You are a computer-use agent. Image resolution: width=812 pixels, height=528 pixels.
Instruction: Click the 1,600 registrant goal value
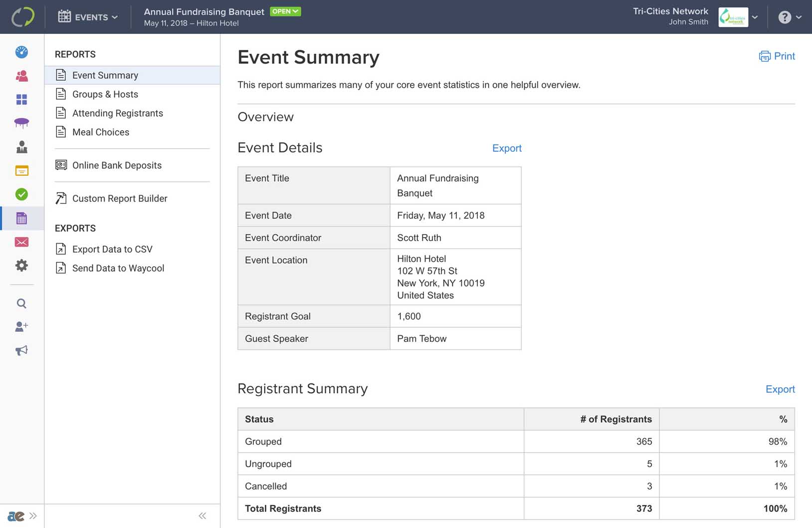(409, 316)
